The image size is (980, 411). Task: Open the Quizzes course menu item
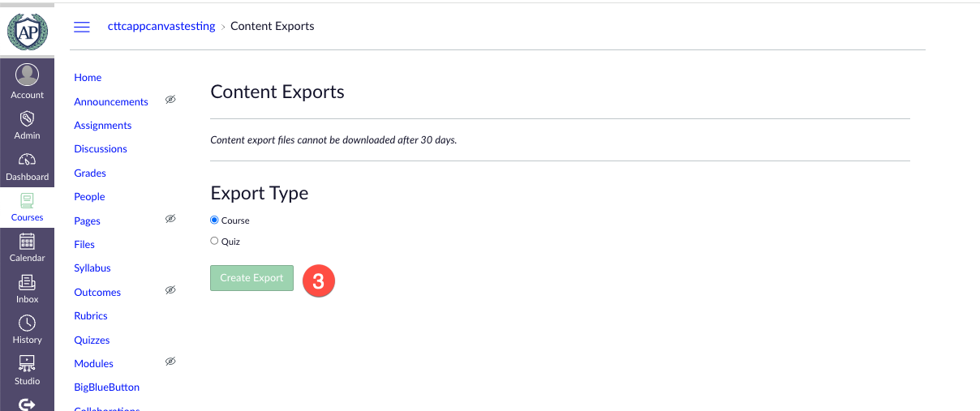(92, 340)
